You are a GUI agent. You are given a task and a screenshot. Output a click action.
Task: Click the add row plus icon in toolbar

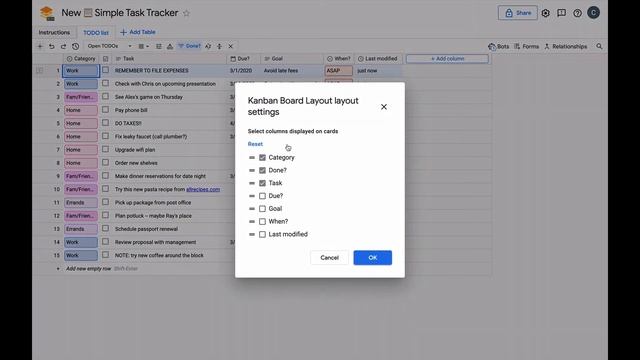click(x=40, y=46)
